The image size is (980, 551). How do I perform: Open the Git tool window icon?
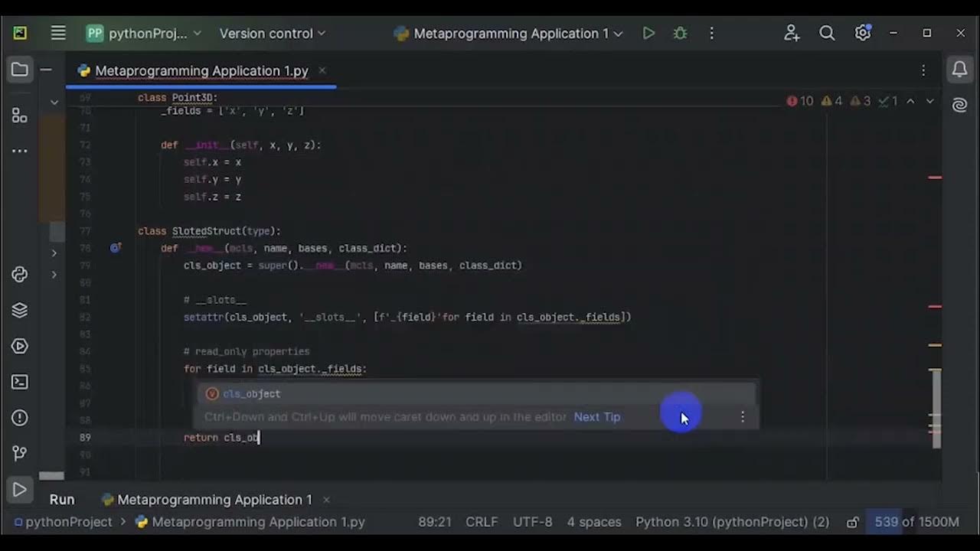point(20,454)
